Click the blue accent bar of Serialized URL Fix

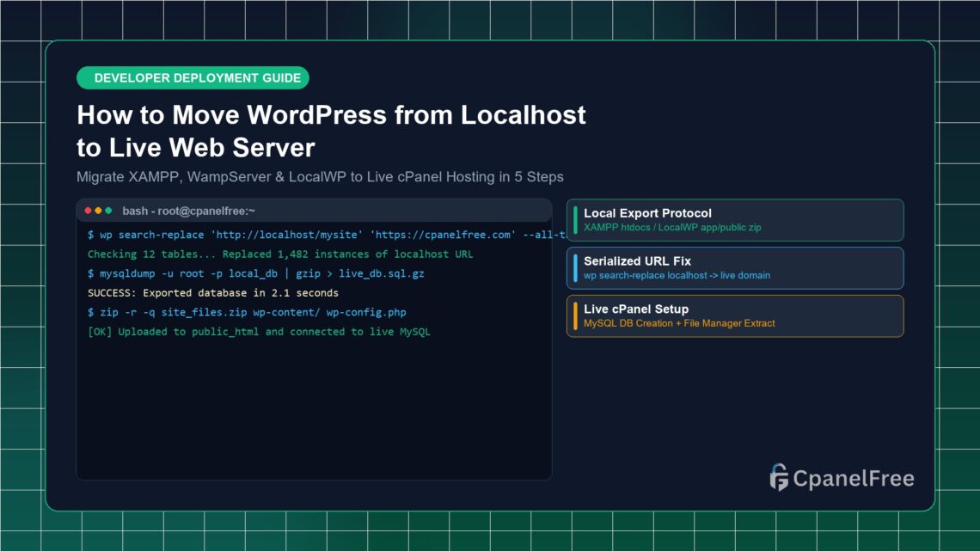click(575, 268)
